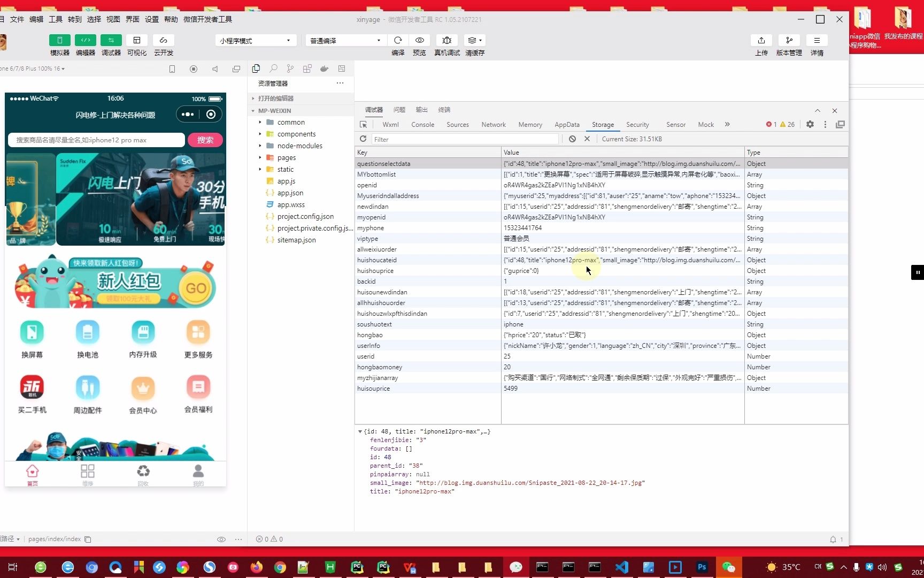Click the storage Filter input field

[465, 139]
